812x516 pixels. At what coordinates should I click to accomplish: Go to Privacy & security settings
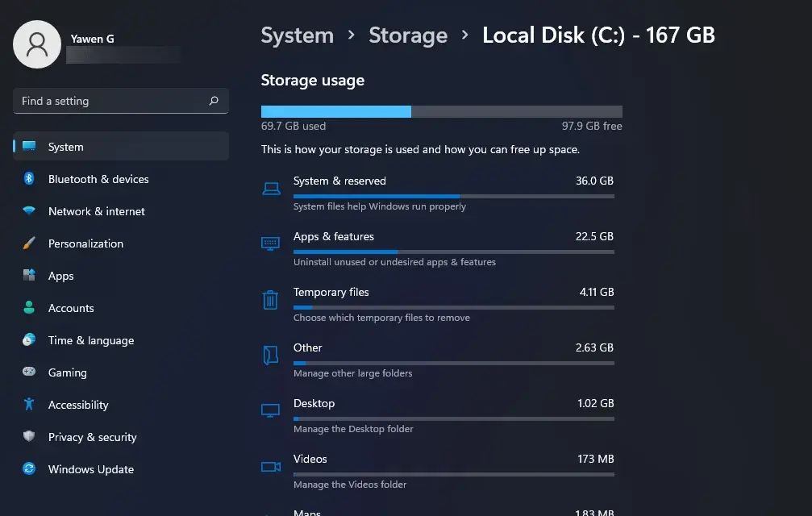coord(121,437)
